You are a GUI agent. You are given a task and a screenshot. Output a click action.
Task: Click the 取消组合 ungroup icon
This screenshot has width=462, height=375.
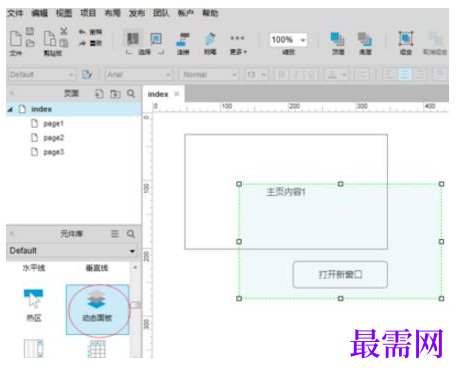point(435,43)
